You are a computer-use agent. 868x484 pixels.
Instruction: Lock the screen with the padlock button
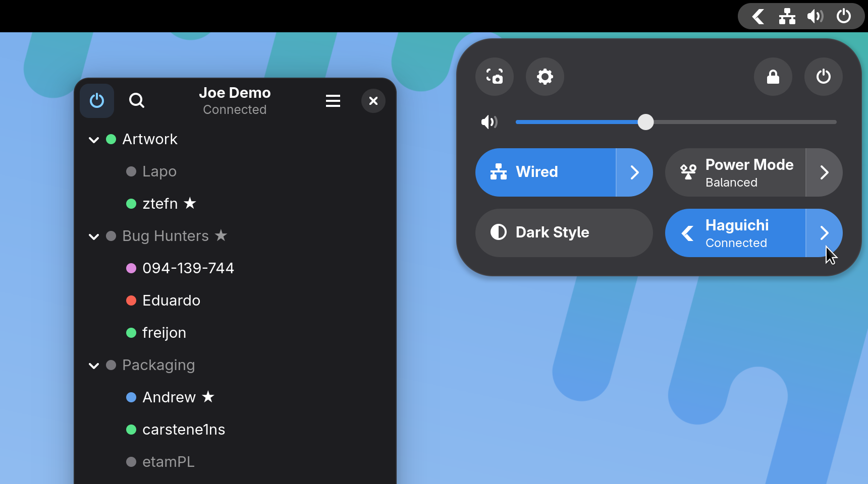(x=773, y=77)
